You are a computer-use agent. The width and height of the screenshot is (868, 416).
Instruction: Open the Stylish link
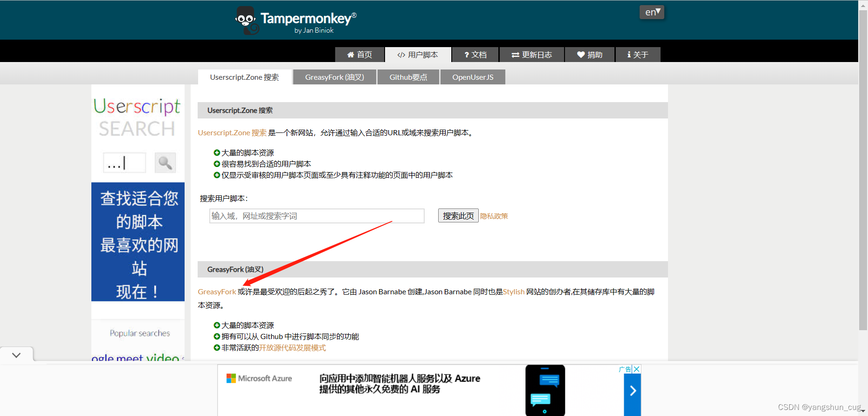514,292
